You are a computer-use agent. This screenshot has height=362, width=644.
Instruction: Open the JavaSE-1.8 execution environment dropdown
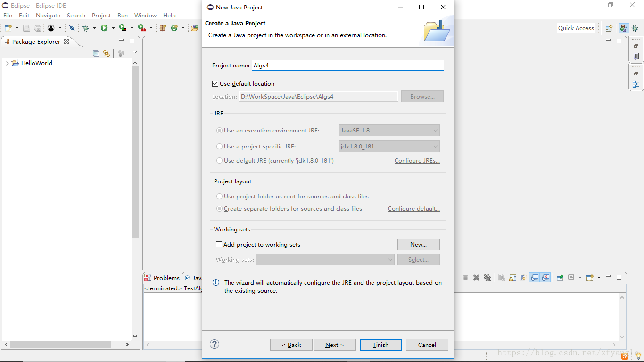(389, 130)
